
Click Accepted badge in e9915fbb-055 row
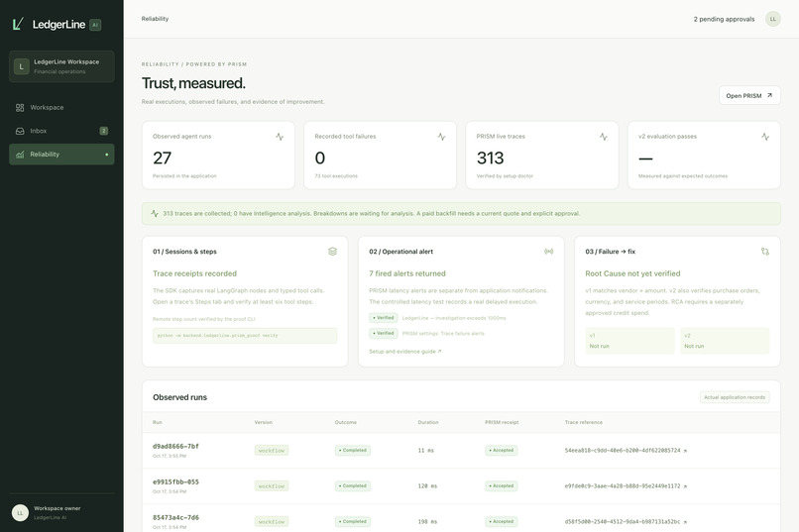pyautogui.click(x=502, y=486)
